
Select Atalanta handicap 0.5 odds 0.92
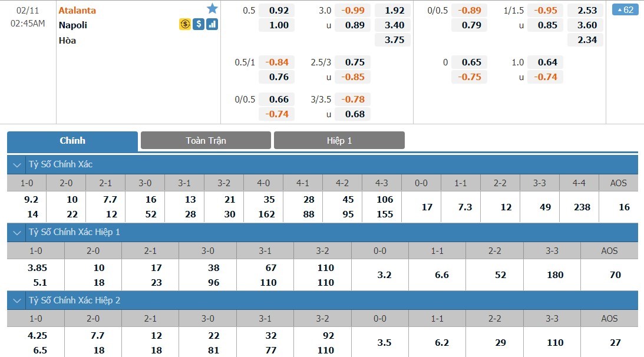click(279, 10)
